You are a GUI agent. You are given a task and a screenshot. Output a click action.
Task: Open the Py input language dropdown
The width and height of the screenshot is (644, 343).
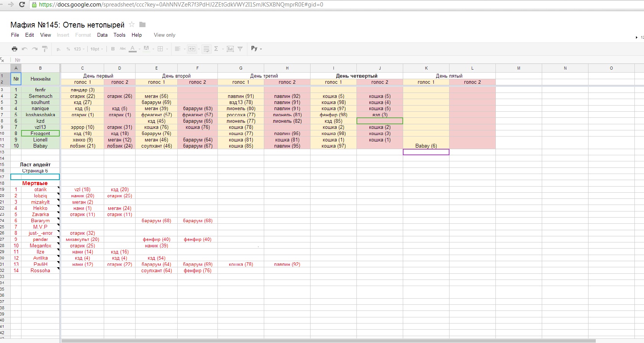click(x=257, y=49)
